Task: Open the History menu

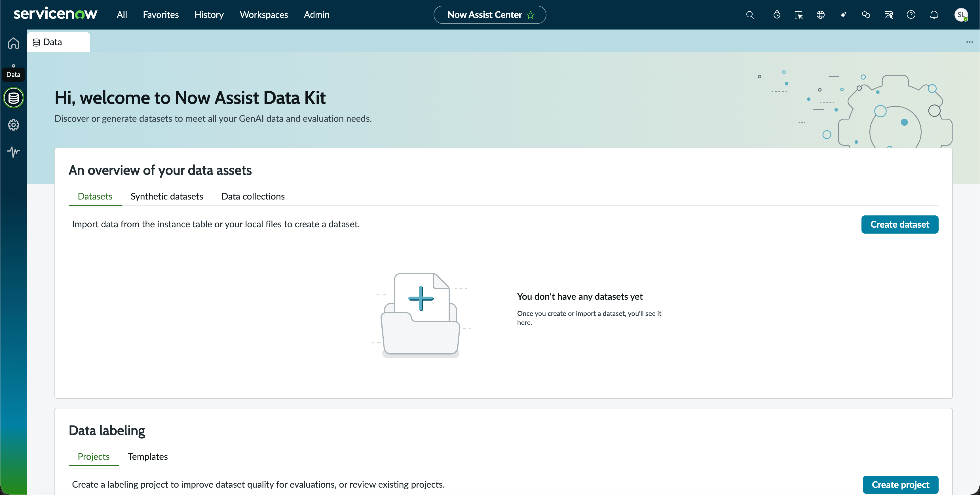Action: [x=209, y=15]
